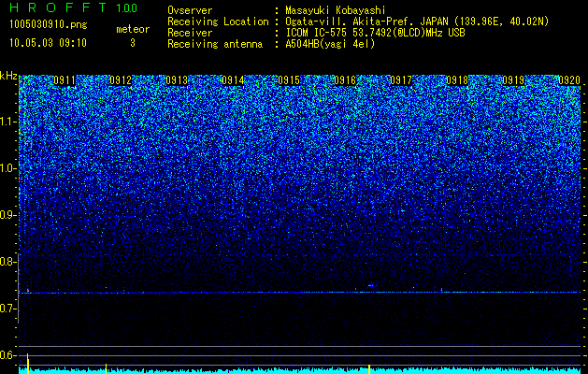Image resolution: width=588 pixels, height=374 pixels.
Task: Click the meteor echo blip near 0916
Action: [371, 286]
